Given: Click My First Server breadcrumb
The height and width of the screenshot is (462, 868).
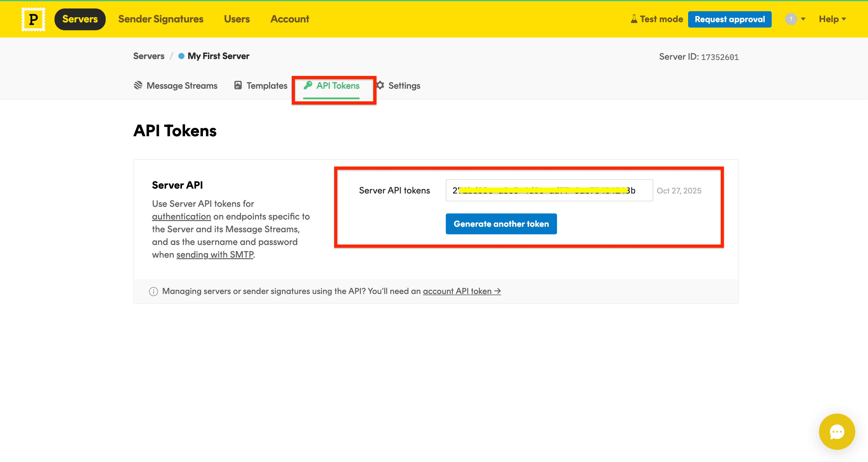Looking at the screenshot, I should (x=218, y=56).
